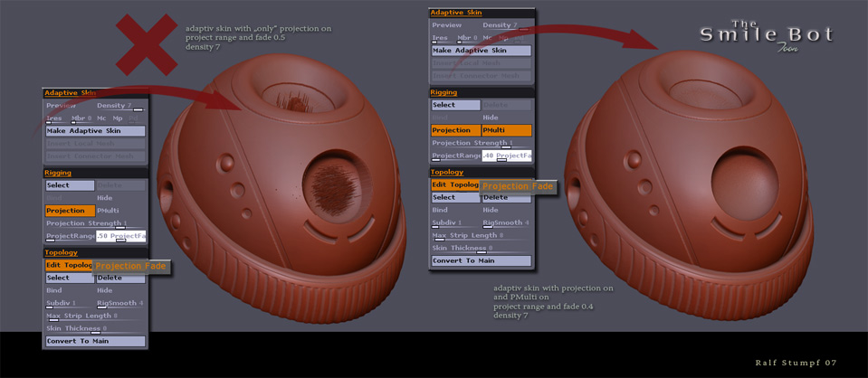Screen dimensions: 868x378
Task: Click the ProjectRange slider in left panel
Action: pyautogui.click(x=70, y=236)
